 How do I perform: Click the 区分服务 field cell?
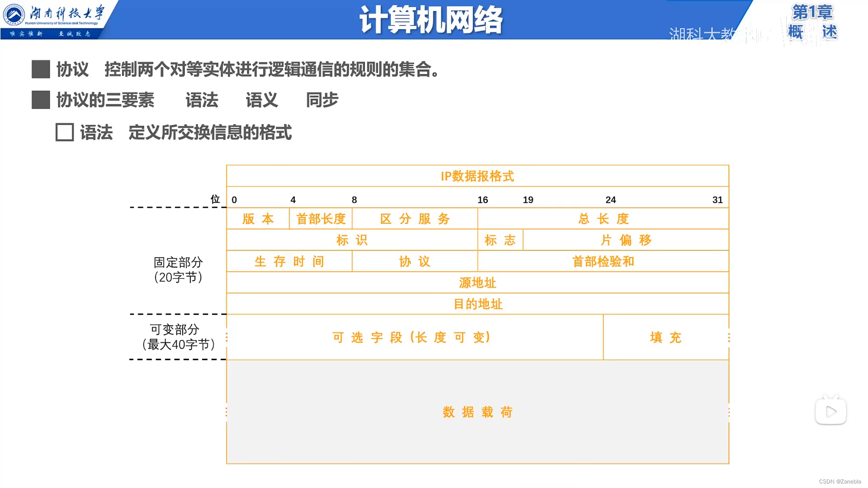click(x=415, y=219)
